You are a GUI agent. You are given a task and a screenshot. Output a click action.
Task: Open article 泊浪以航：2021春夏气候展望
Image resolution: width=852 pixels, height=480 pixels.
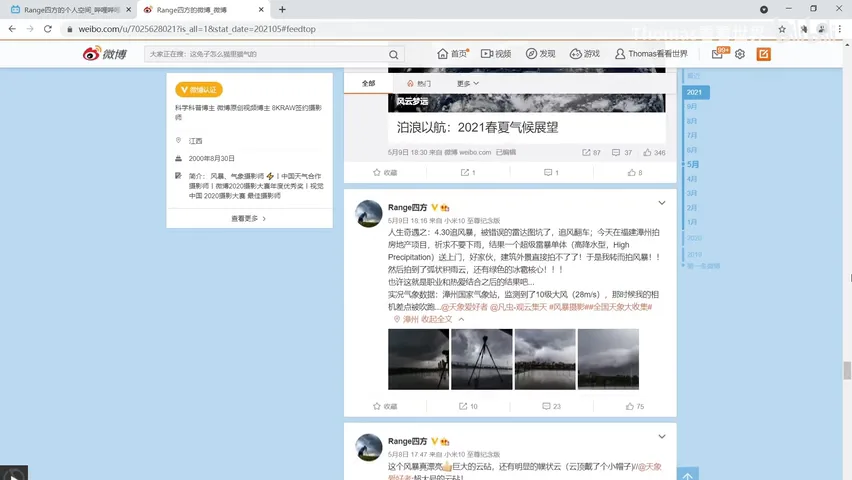477,127
